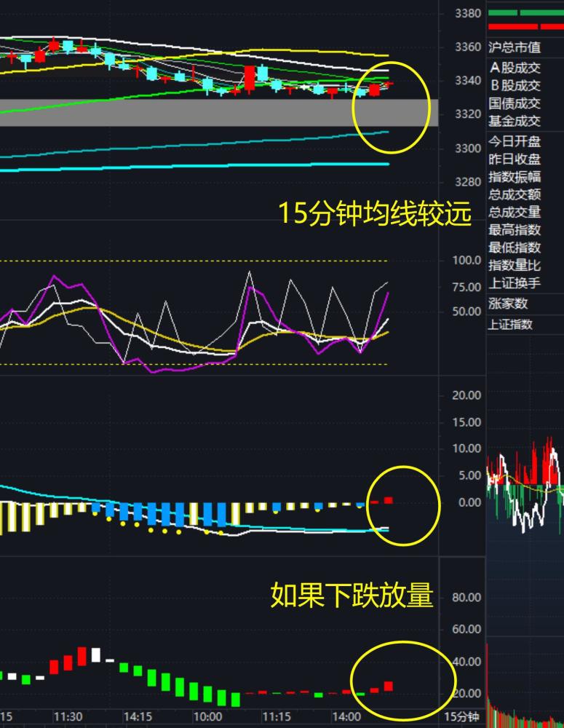This screenshot has width=564, height=728.
Task: Click the 3320 price axis value
Action: pyautogui.click(x=468, y=114)
